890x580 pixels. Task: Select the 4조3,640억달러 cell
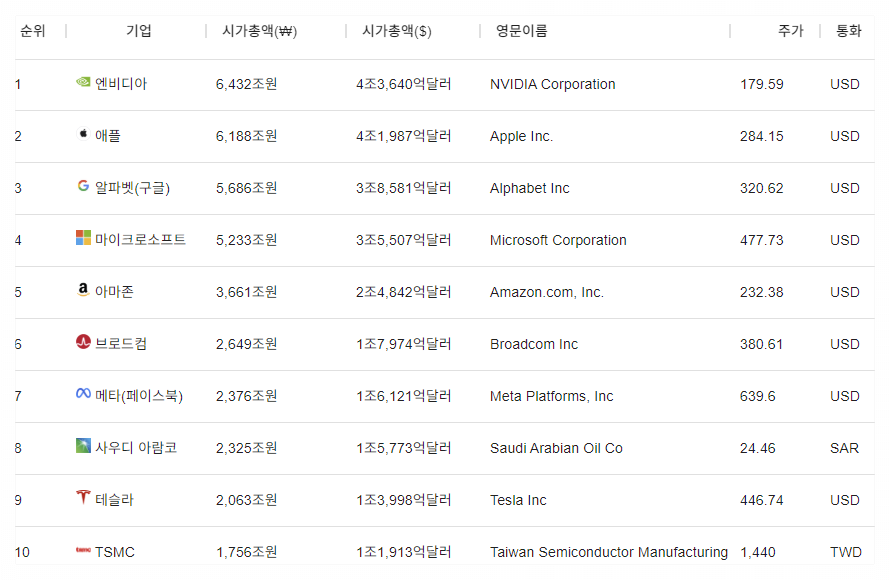click(x=404, y=84)
